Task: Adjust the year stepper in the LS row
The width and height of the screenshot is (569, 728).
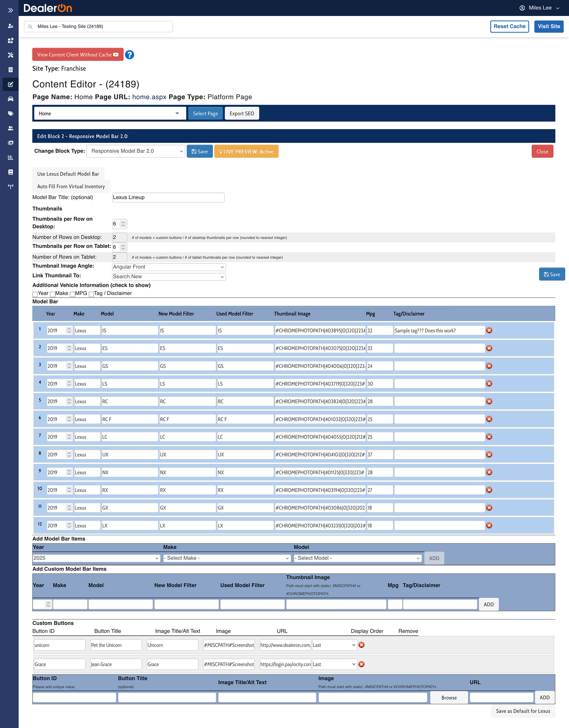Action: (x=69, y=383)
